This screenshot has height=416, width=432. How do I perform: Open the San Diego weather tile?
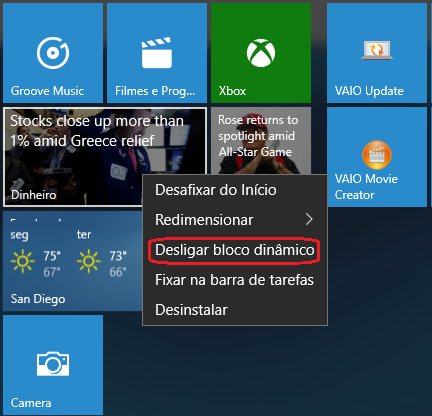click(73, 261)
